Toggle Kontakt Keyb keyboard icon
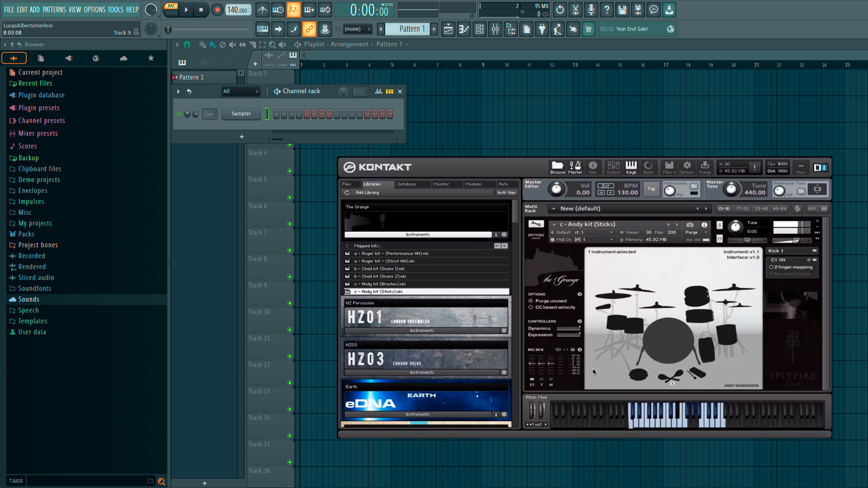 point(631,167)
